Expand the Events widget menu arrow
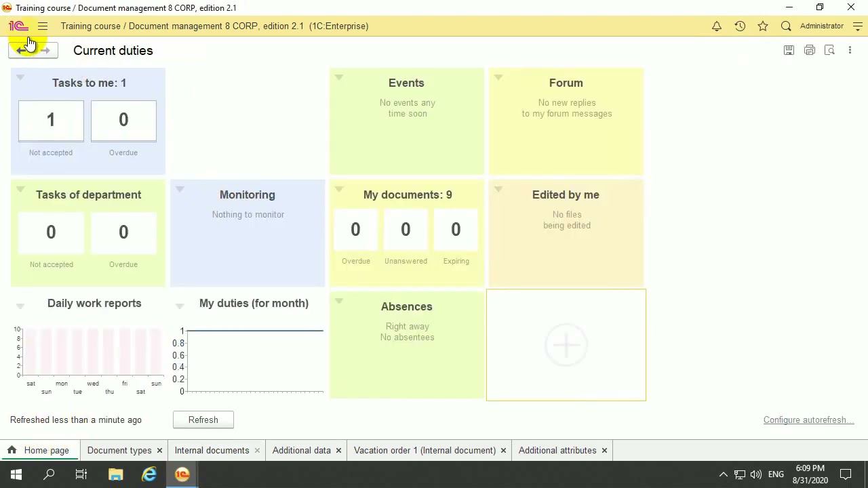868x488 pixels. tap(339, 77)
